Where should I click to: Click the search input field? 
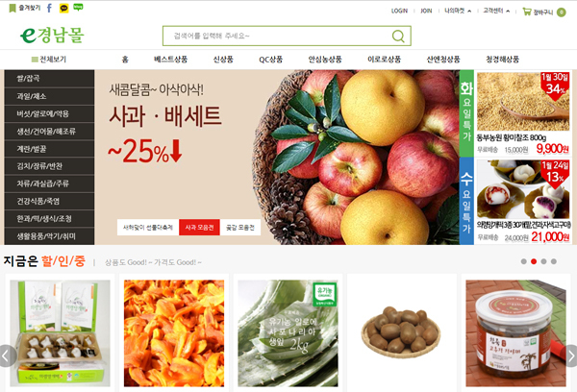click(278, 37)
